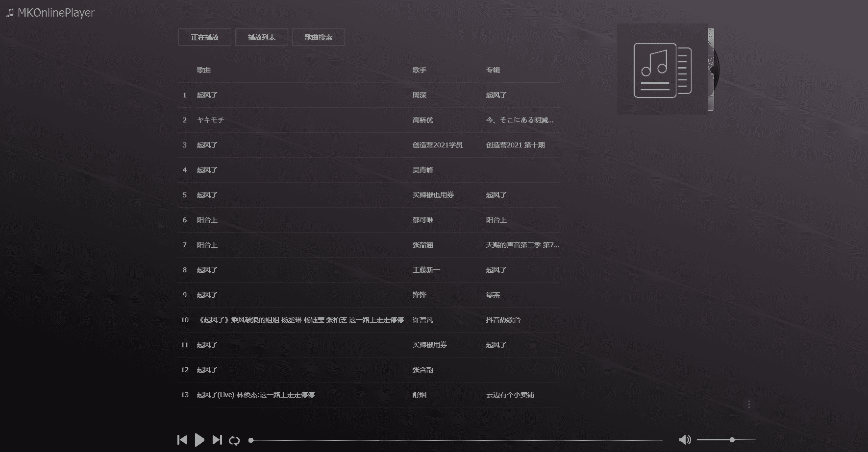Click the 歌手 column header
This screenshot has width=868, height=452.
pyautogui.click(x=419, y=70)
